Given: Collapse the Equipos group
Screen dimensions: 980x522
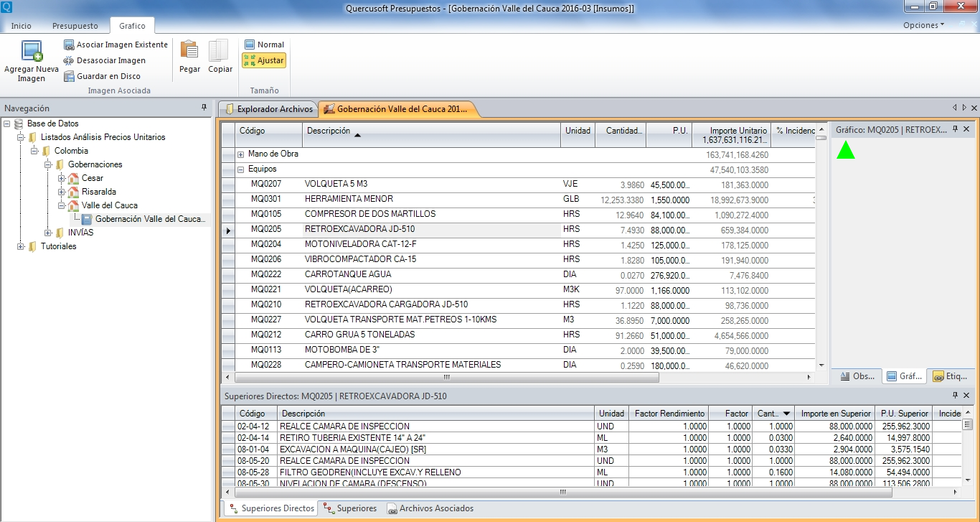Looking at the screenshot, I should [241, 169].
